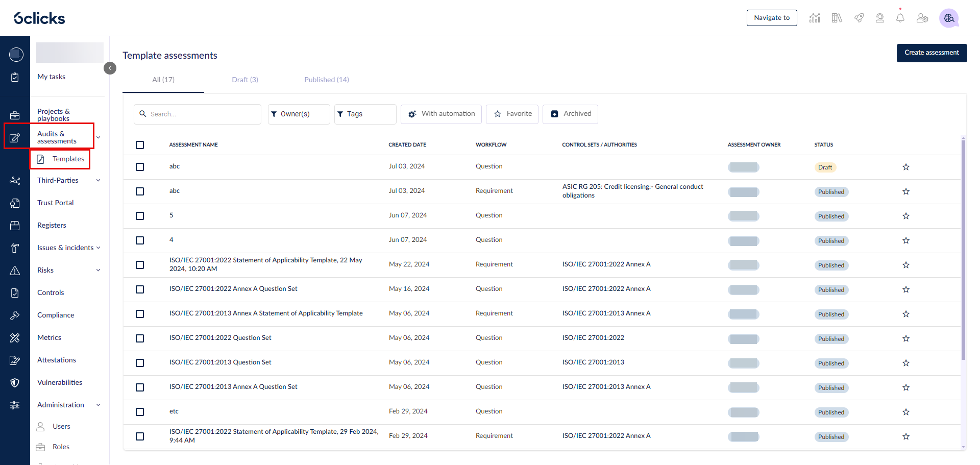Switch to the All (17) tab
Image resolution: width=980 pixels, height=465 pixels.
(x=163, y=80)
